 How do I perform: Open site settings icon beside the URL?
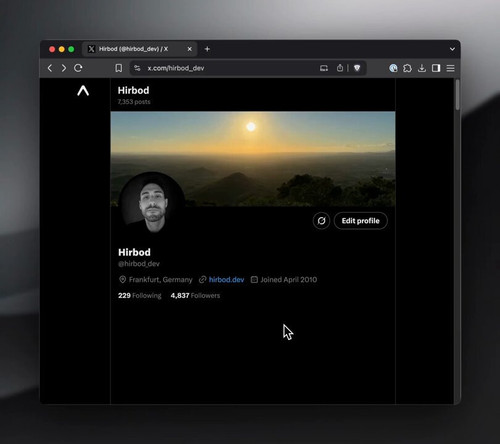point(137,68)
